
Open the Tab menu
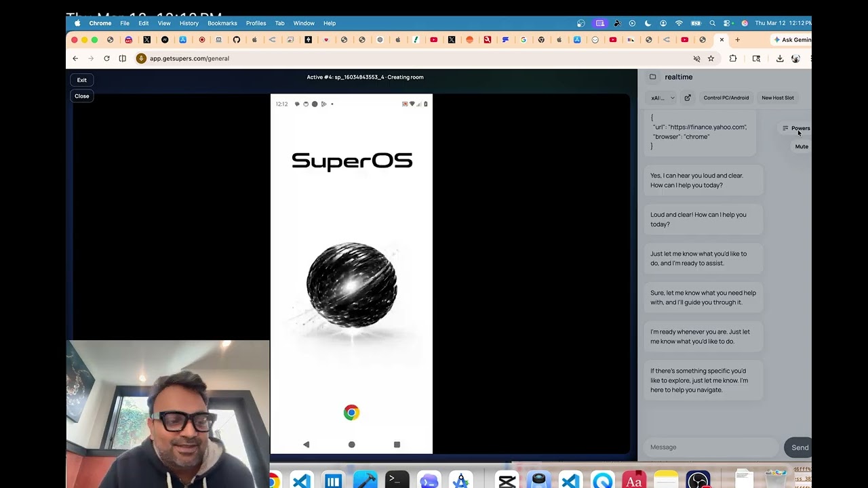[x=279, y=23]
